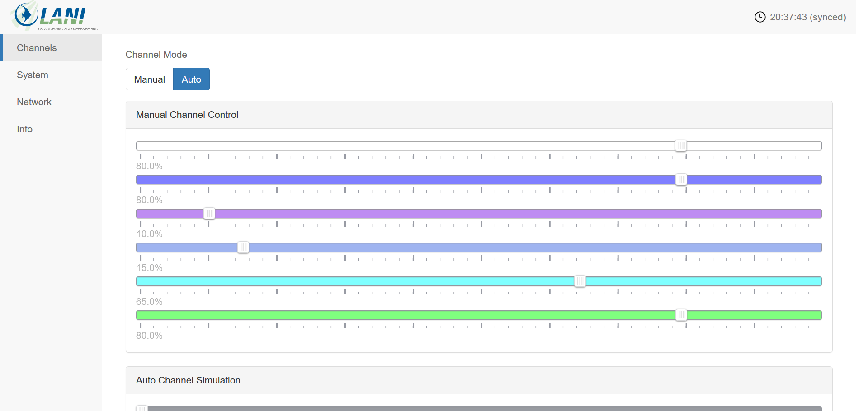Click the green channel slider handle
This screenshot has width=868, height=411.
[681, 315]
